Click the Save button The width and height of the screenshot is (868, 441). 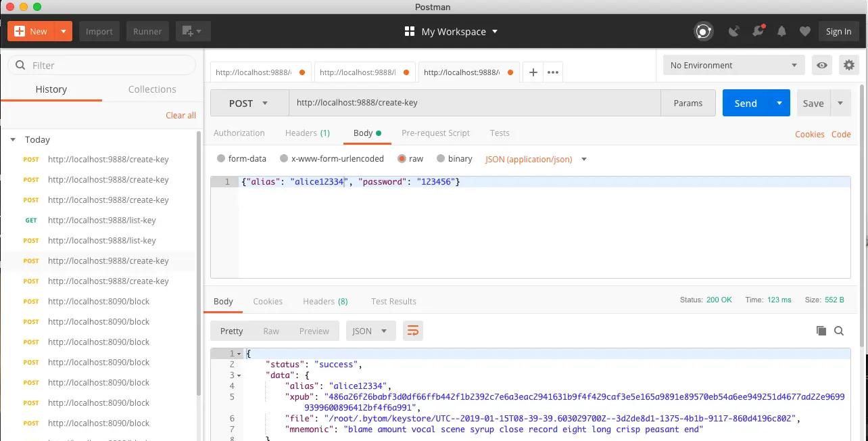[x=813, y=103]
